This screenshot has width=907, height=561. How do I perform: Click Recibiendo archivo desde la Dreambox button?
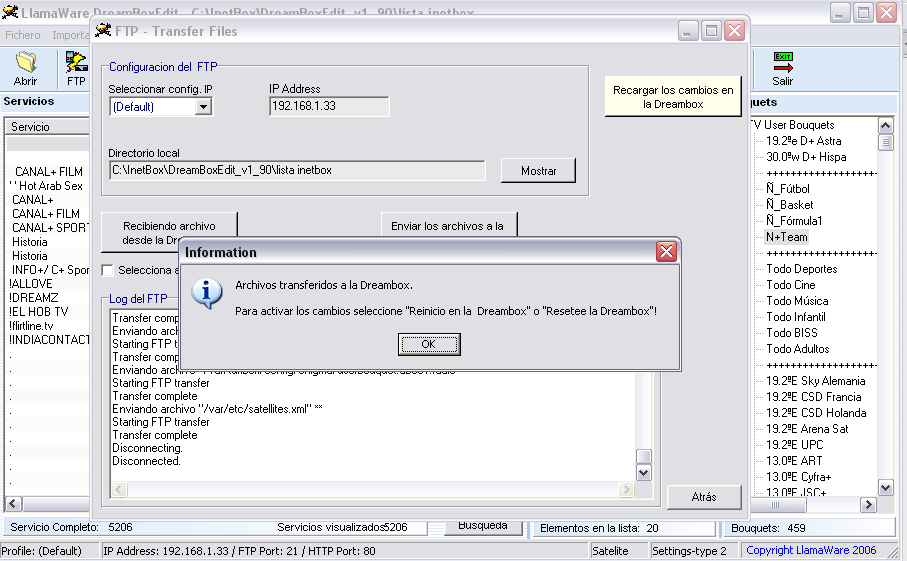(x=169, y=232)
